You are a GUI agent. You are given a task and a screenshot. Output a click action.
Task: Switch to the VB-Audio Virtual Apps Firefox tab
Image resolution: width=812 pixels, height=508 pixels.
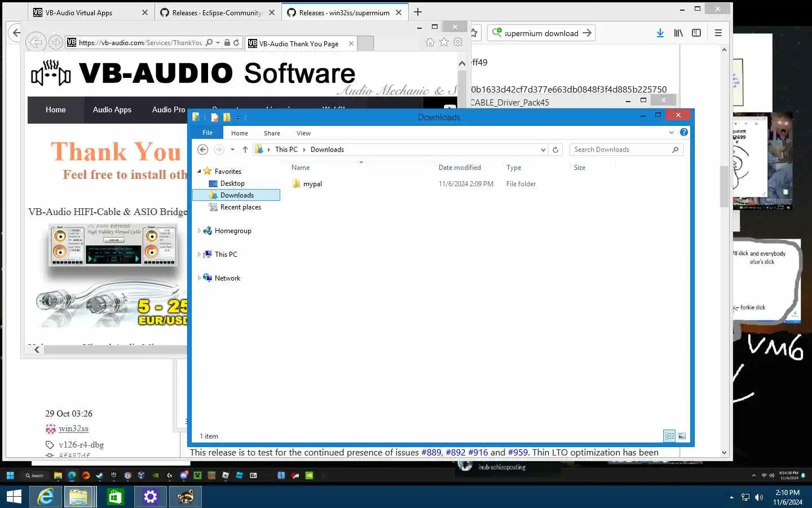tap(90, 12)
